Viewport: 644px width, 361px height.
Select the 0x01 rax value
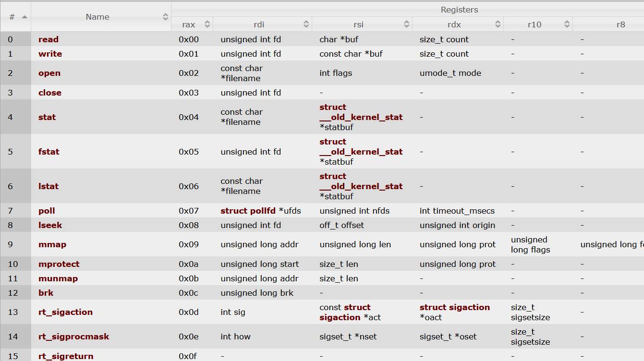189,54
